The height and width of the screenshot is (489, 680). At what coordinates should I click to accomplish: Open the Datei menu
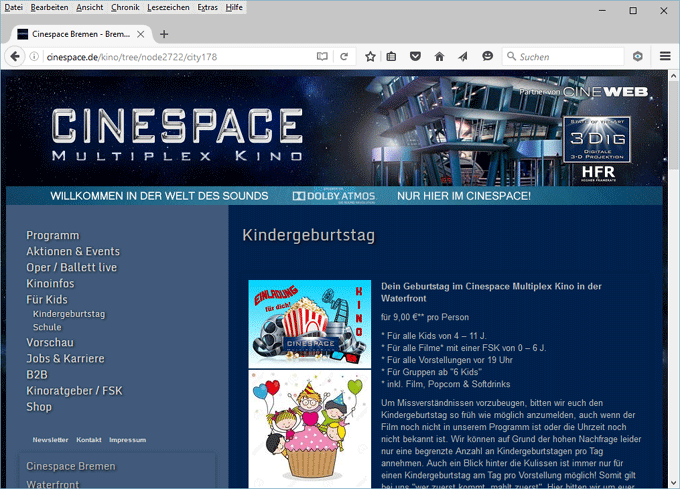click(x=13, y=7)
